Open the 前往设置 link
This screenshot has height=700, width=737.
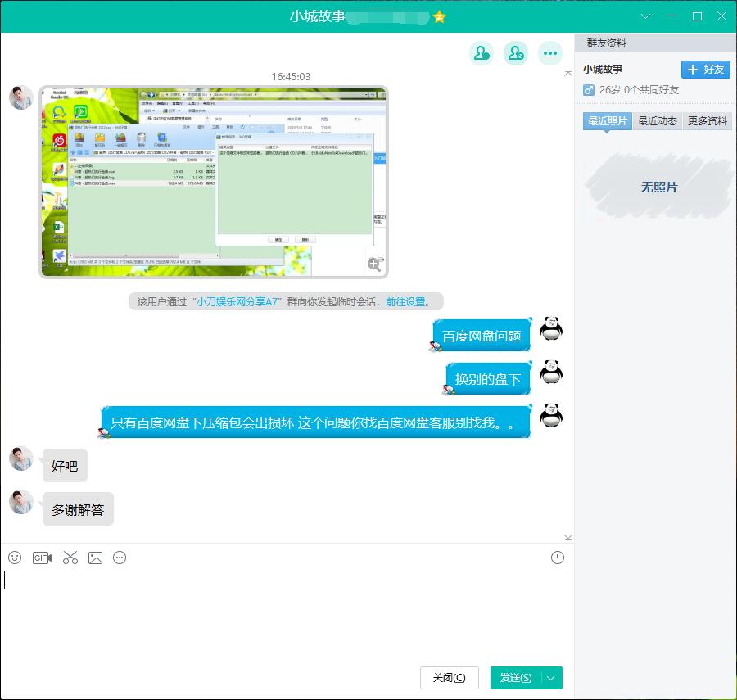(405, 301)
